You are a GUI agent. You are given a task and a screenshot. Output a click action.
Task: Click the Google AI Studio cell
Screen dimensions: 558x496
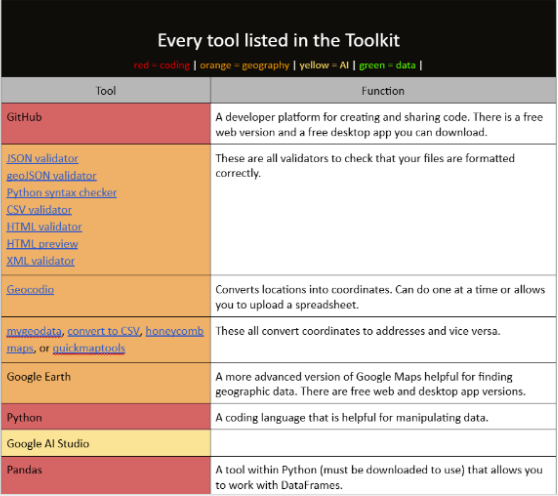point(106,443)
